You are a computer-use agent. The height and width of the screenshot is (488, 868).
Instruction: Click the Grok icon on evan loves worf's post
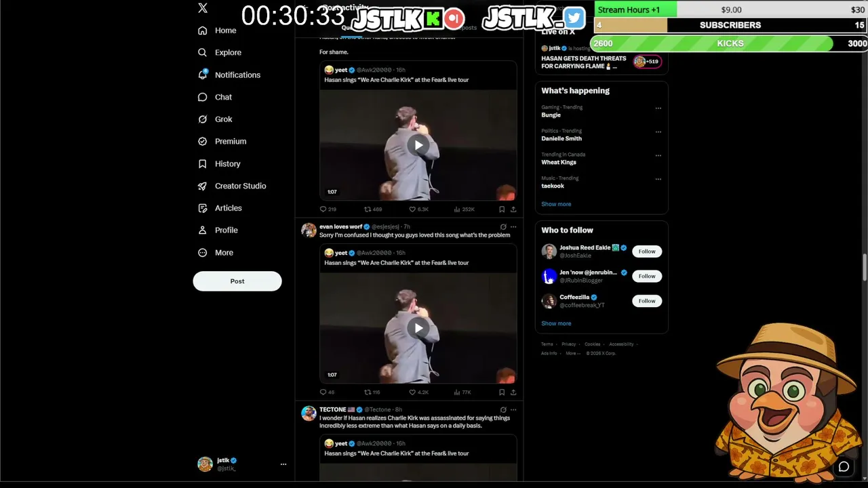click(x=502, y=227)
